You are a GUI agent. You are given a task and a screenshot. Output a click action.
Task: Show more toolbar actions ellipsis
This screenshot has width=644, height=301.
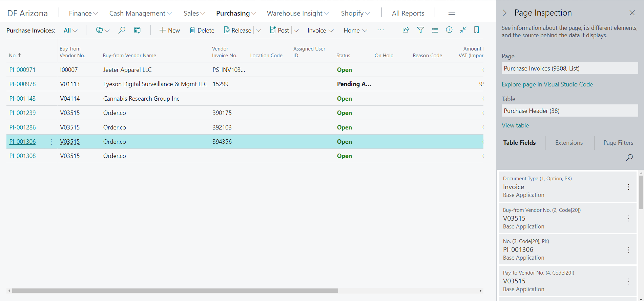[x=381, y=30]
